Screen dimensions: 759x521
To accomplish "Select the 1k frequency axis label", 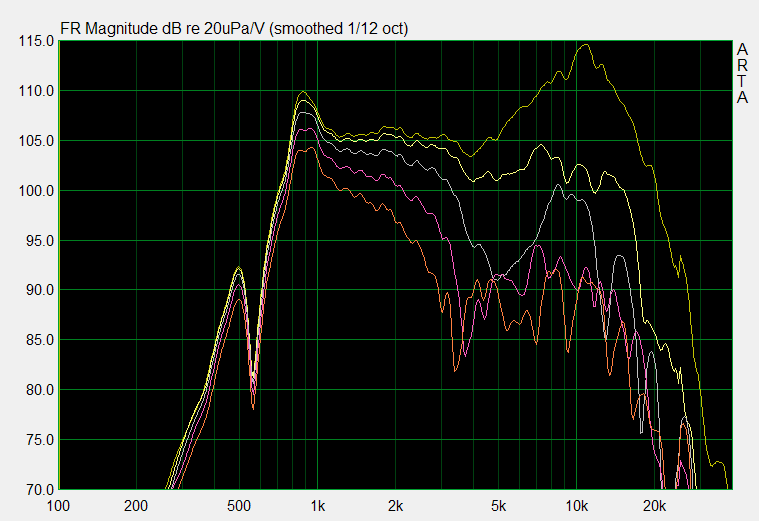I will (318, 506).
